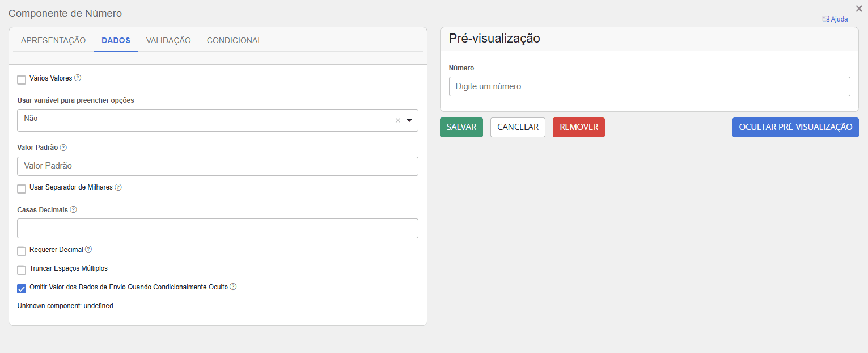868x353 pixels.
Task: Close the Componente de Número dialog
Action: tap(859, 9)
